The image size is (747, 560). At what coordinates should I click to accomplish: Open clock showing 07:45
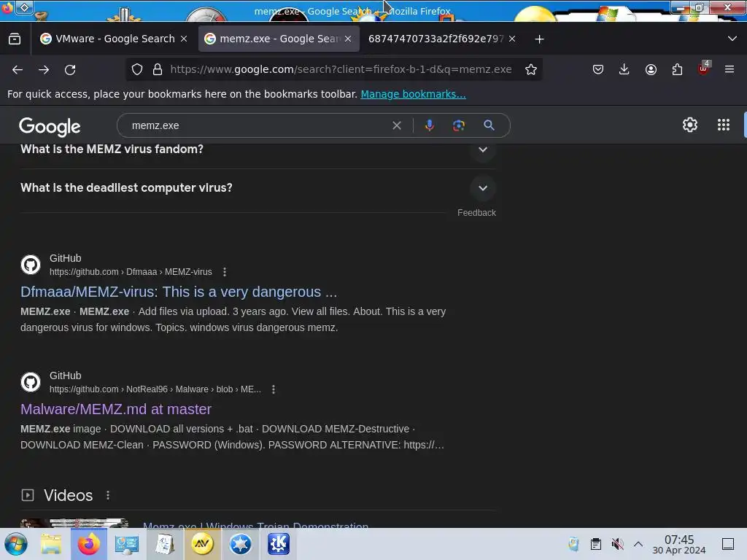point(679,545)
